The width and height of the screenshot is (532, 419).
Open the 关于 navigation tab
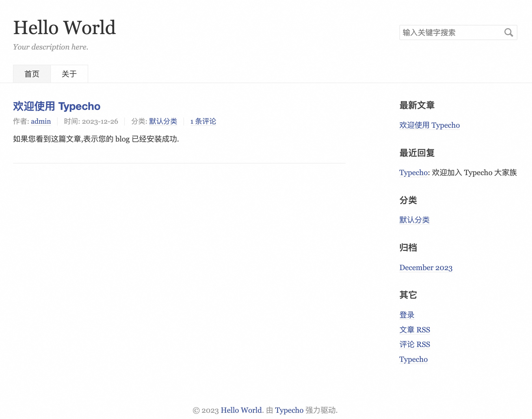pyautogui.click(x=69, y=74)
